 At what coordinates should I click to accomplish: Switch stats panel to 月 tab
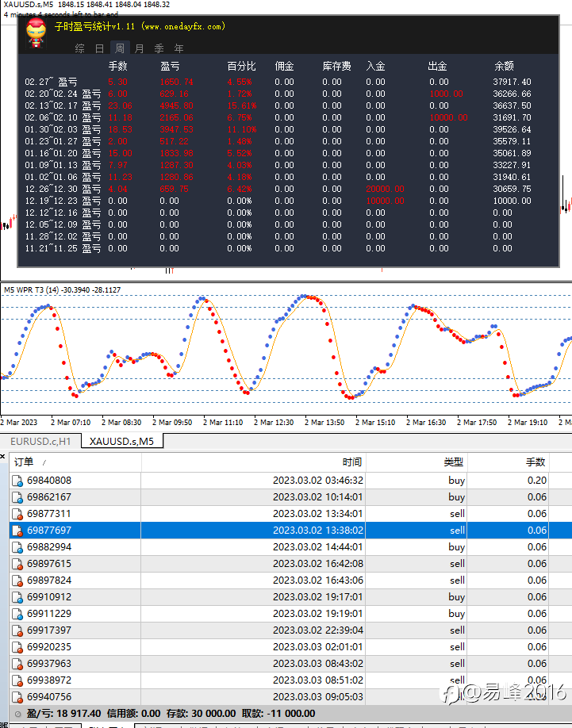click(x=140, y=48)
